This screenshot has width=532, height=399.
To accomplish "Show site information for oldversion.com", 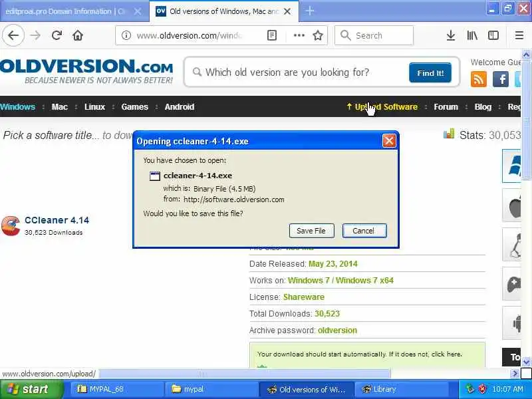I will pos(126,35).
